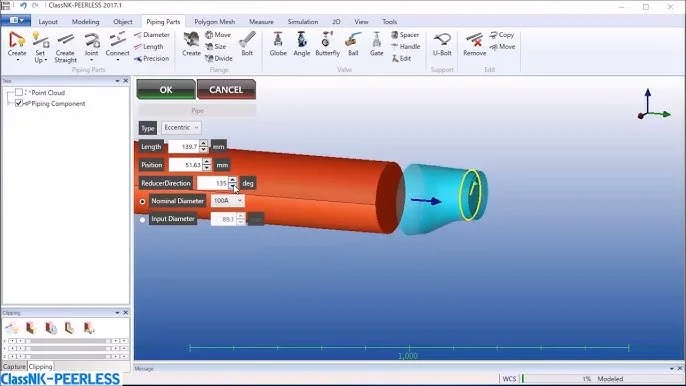Open the Nominal Diameter 100A dropdown
Screen dimensions: 686x386
pyautogui.click(x=228, y=200)
